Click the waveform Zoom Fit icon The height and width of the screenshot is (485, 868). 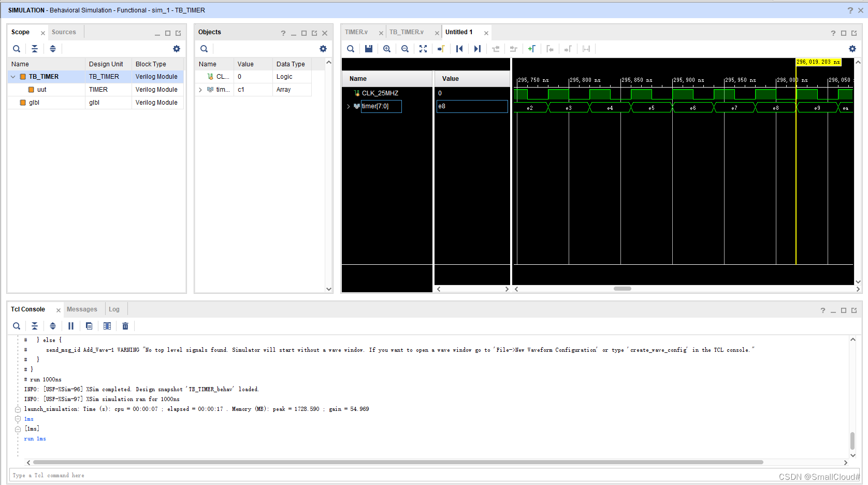tap(423, 49)
